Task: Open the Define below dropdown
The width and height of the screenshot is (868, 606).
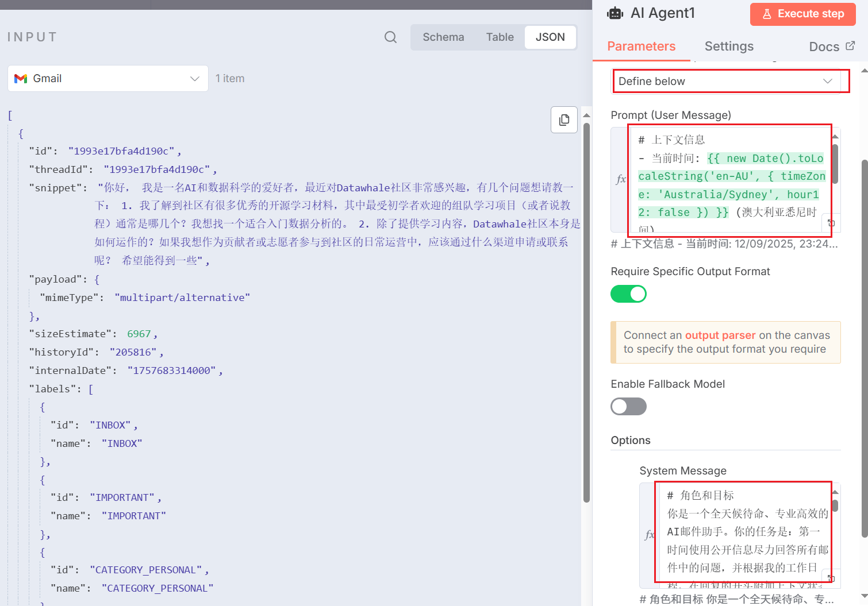Action: (x=730, y=81)
